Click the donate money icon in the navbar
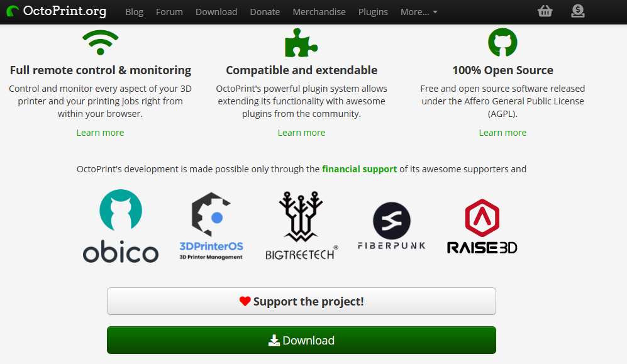Image resolution: width=627 pixels, height=364 pixels. [578, 11]
